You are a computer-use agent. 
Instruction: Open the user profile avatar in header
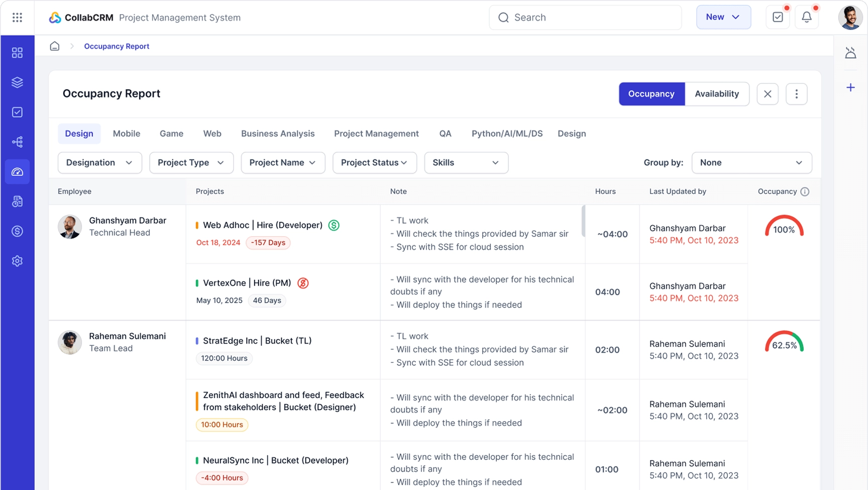click(x=850, y=18)
